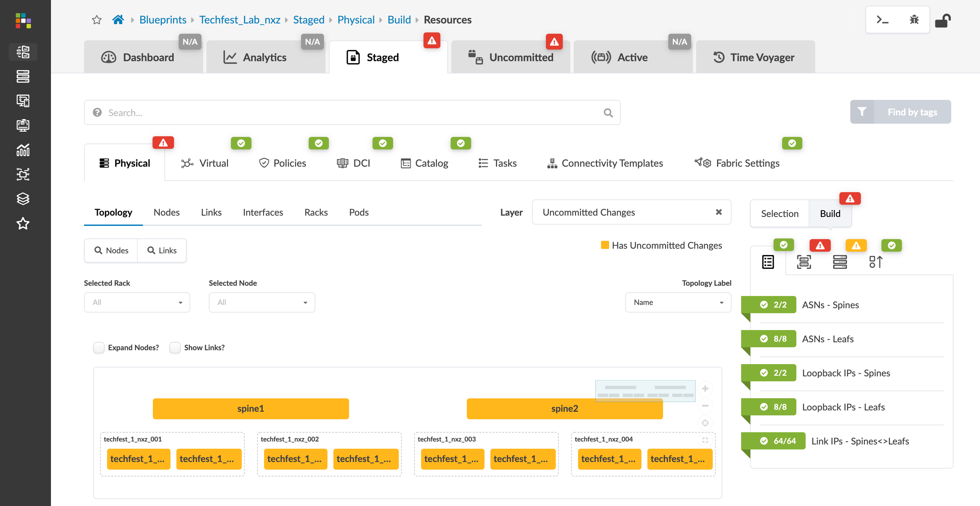The width and height of the screenshot is (980, 506).
Task: Open the Selected Node dropdown
Action: [x=262, y=302]
